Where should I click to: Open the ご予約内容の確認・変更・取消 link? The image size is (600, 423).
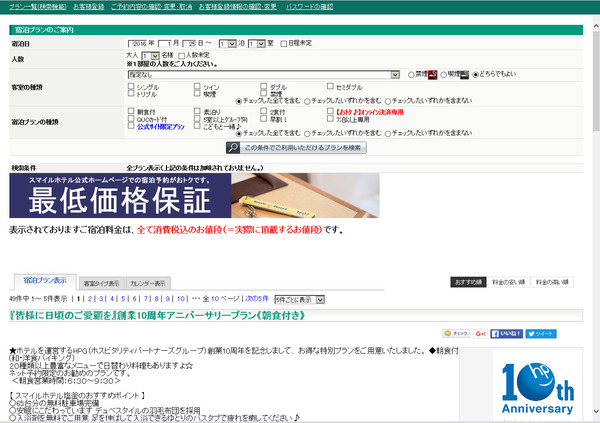tap(152, 7)
